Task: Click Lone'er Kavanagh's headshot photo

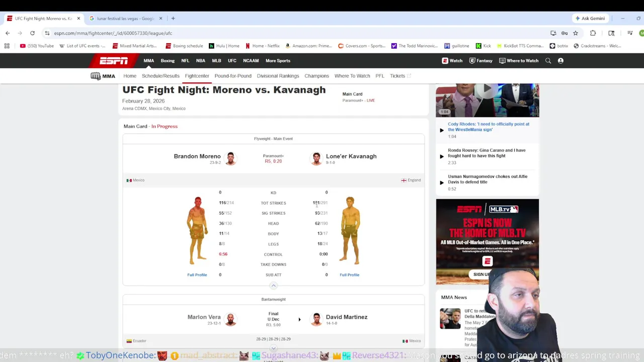Action: click(x=316, y=158)
